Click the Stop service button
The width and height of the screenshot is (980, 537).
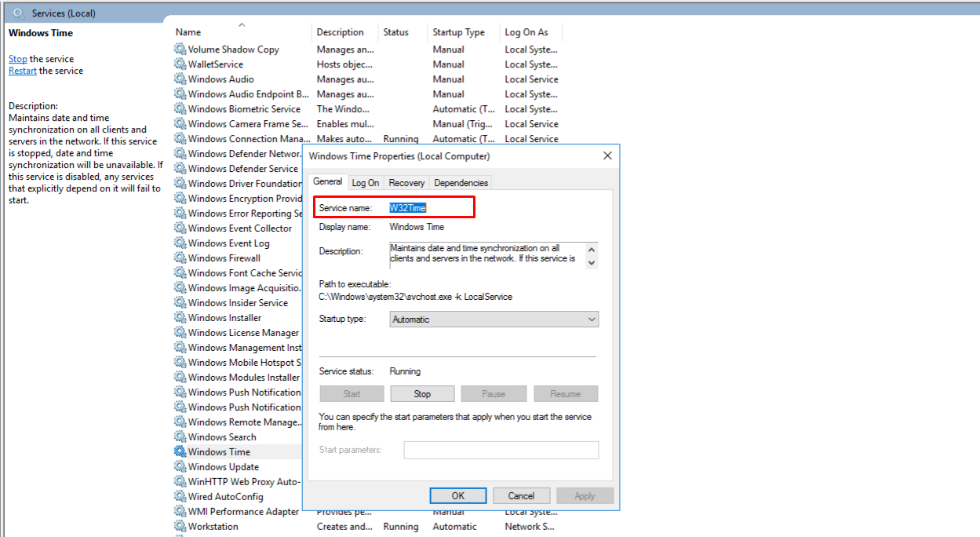point(422,394)
